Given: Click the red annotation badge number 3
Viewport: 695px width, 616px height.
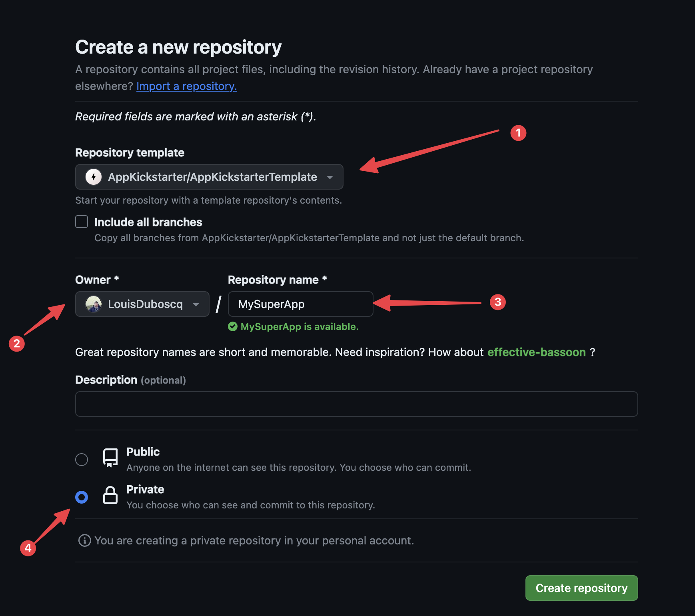Looking at the screenshot, I should [x=498, y=302].
